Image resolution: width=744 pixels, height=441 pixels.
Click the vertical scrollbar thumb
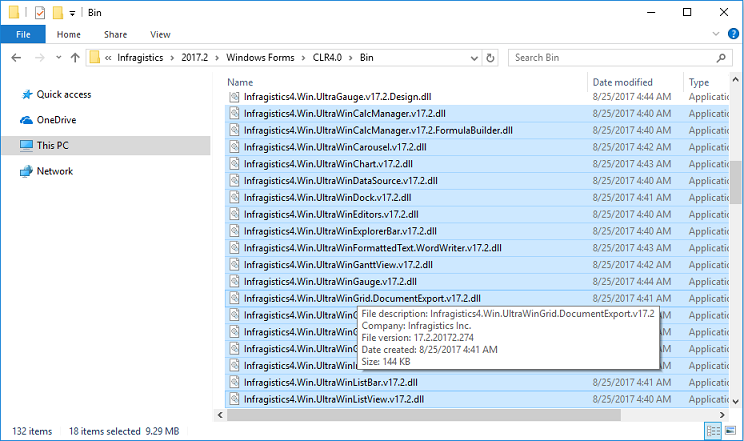tap(735, 180)
